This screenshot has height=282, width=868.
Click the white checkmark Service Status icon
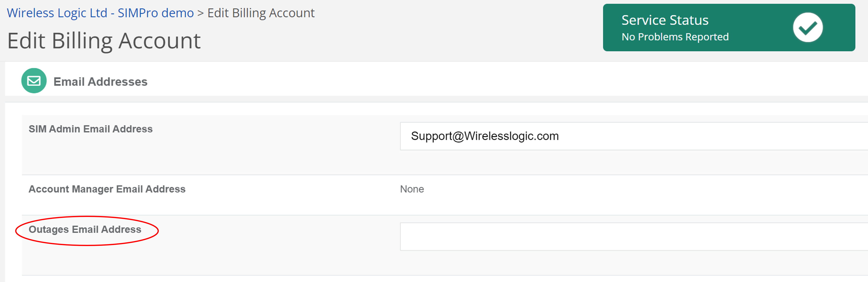pyautogui.click(x=807, y=28)
